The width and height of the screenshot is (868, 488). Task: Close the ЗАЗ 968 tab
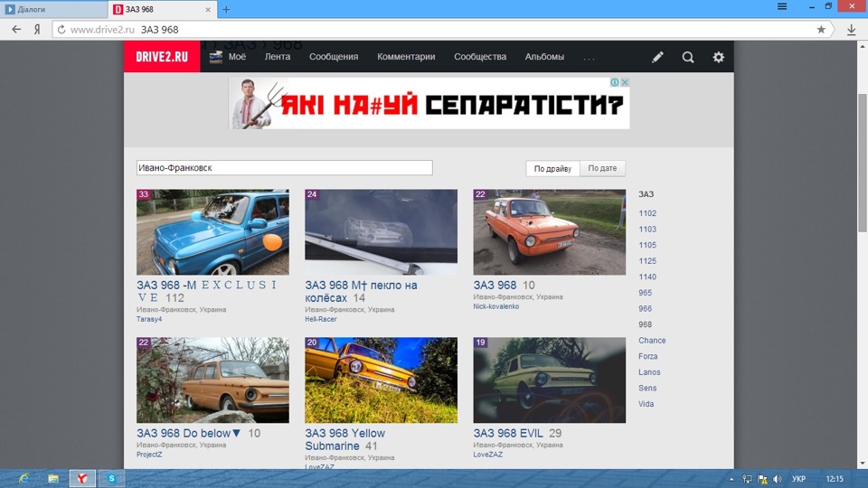(x=208, y=9)
